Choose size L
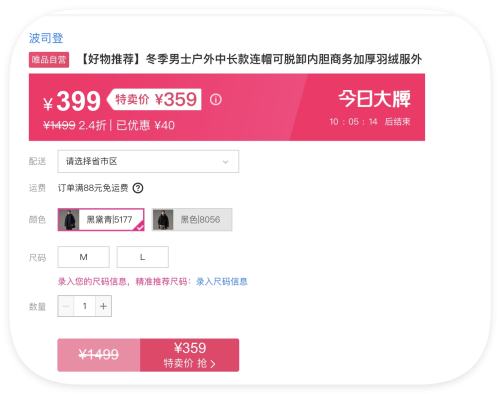The width and height of the screenshot is (500, 394). (x=143, y=257)
